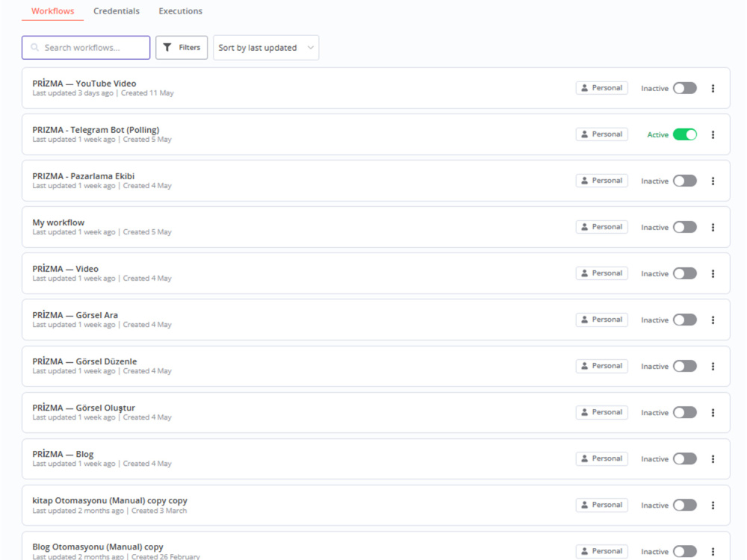Open the PRİZMA — Görsel Ara workflow

tap(376, 320)
